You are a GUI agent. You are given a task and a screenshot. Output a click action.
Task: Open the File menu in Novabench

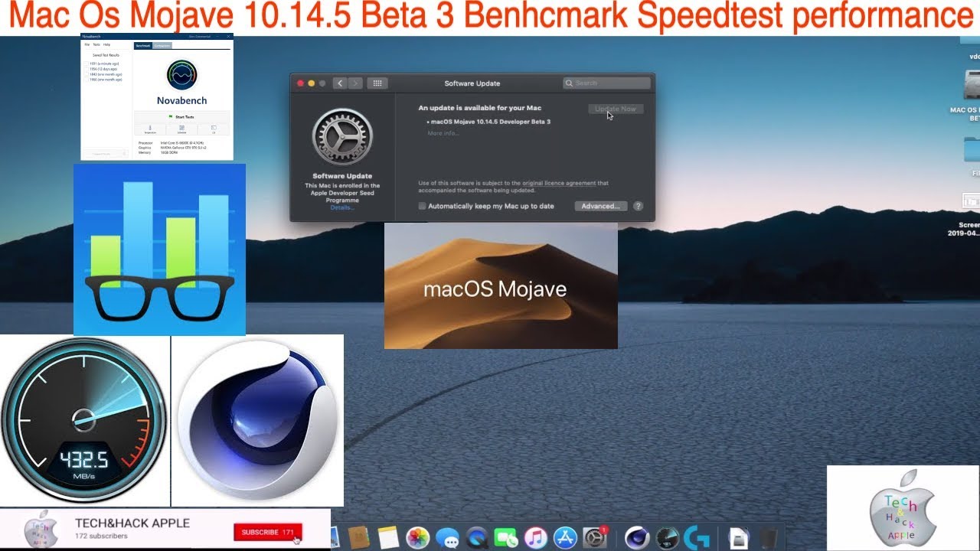click(x=87, y=44)
